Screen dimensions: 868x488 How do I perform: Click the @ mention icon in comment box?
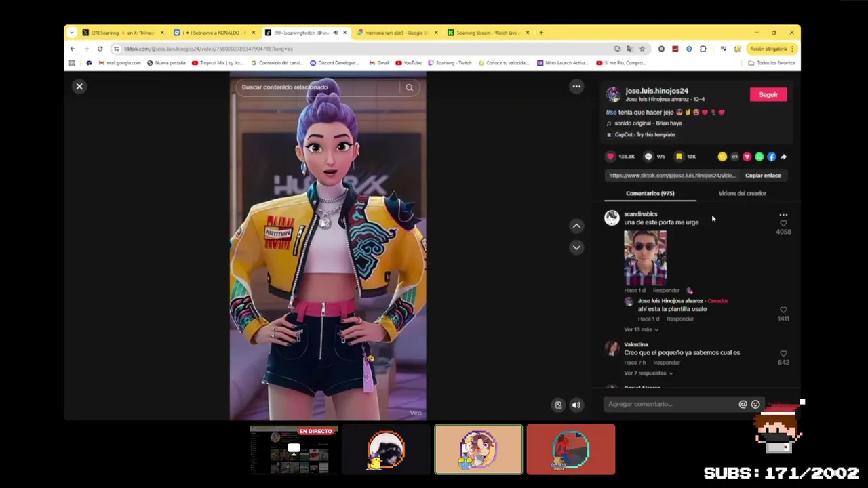(743, 404)
